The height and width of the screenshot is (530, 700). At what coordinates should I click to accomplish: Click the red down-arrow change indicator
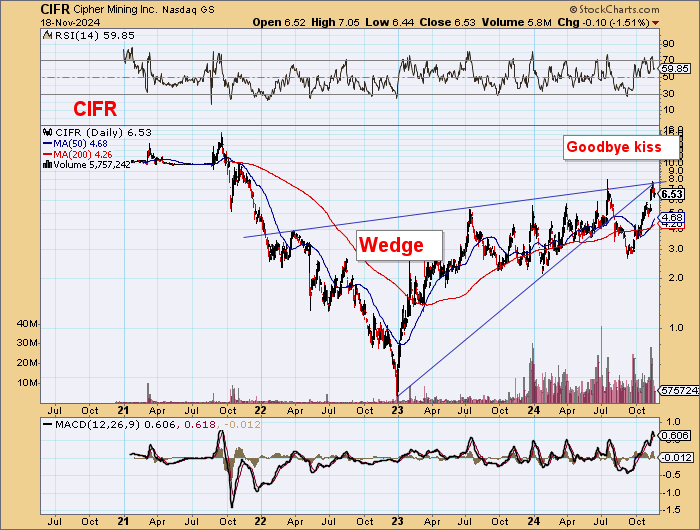[655, 23]
